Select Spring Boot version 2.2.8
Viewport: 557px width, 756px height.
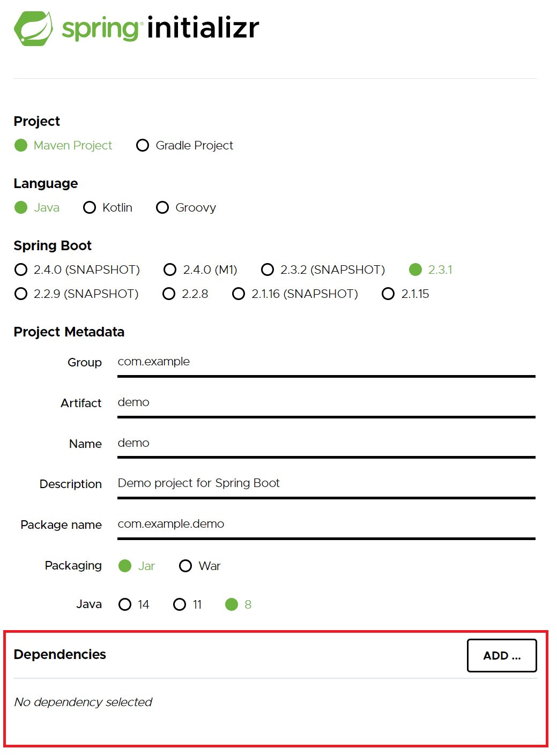(x=185, y=294)
